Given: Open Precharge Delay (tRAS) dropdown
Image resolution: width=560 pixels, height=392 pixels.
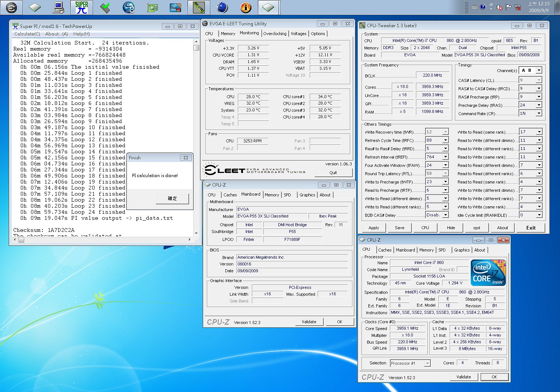Looking at the screenshot, I should click(539, 105).
